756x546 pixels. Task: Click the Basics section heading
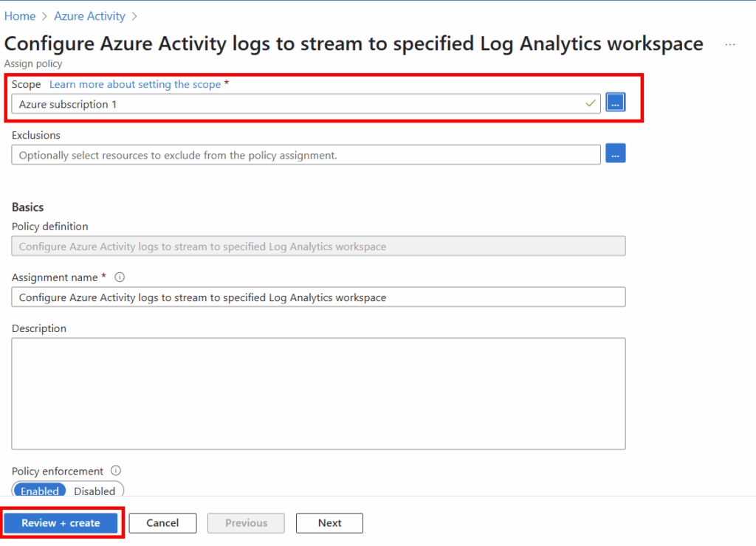click(27, 207)
